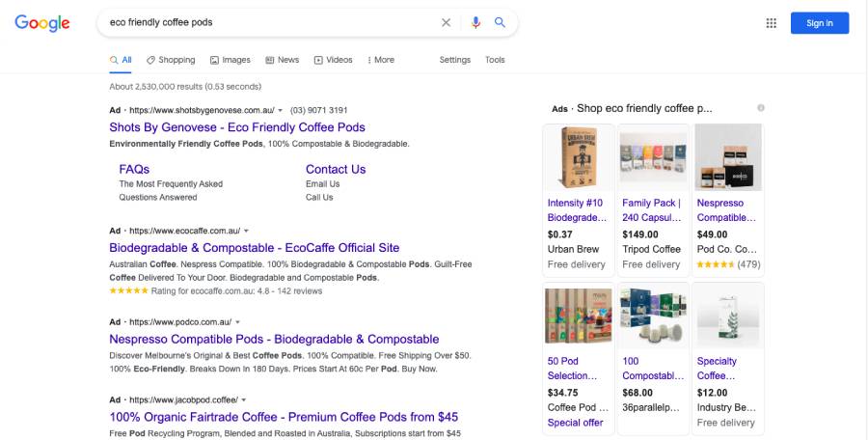Switch to the Images tab
The width and height of the screenshot is (868, 440).
[x=230, y=60]
